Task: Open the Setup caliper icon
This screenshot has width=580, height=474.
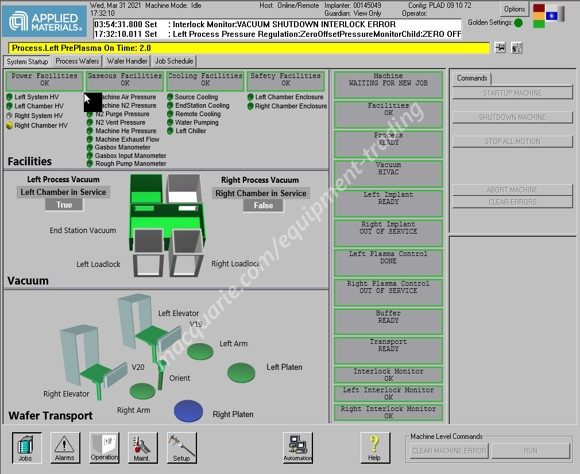Action: pos(182,448)
